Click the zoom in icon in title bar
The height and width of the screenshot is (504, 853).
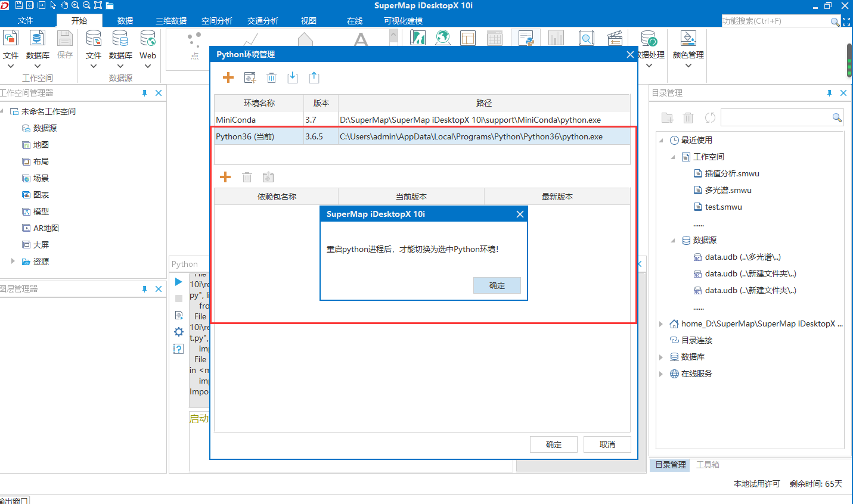click(x=75, y=5)
